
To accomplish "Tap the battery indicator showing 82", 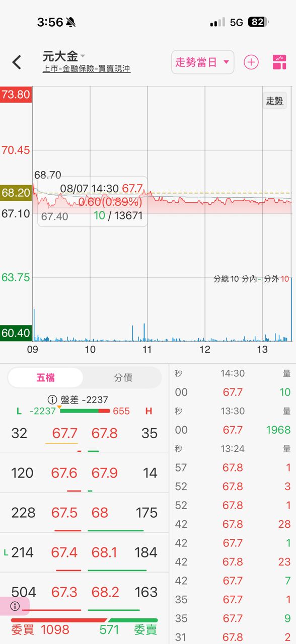I will pyautogui.click(x=258, y=22).
